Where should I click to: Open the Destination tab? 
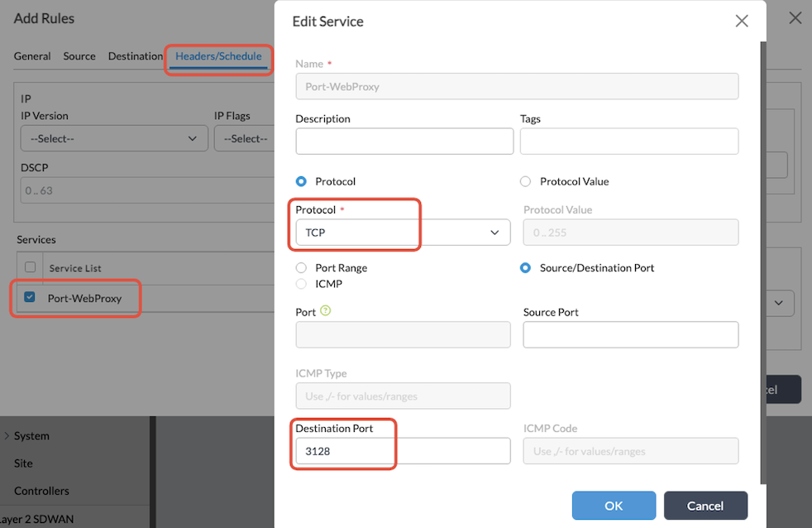click(135, 56)
